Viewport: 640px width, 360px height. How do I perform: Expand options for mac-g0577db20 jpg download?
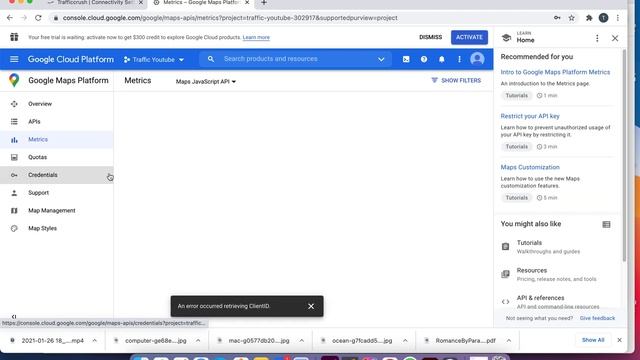302,340
